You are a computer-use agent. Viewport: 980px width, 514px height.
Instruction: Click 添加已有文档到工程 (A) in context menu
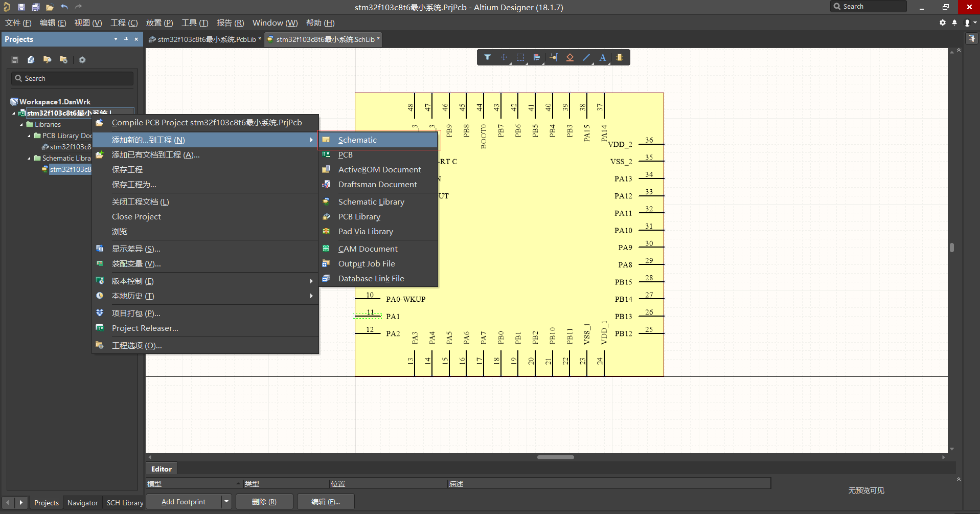pyautogui.click(x=206, y=154)
